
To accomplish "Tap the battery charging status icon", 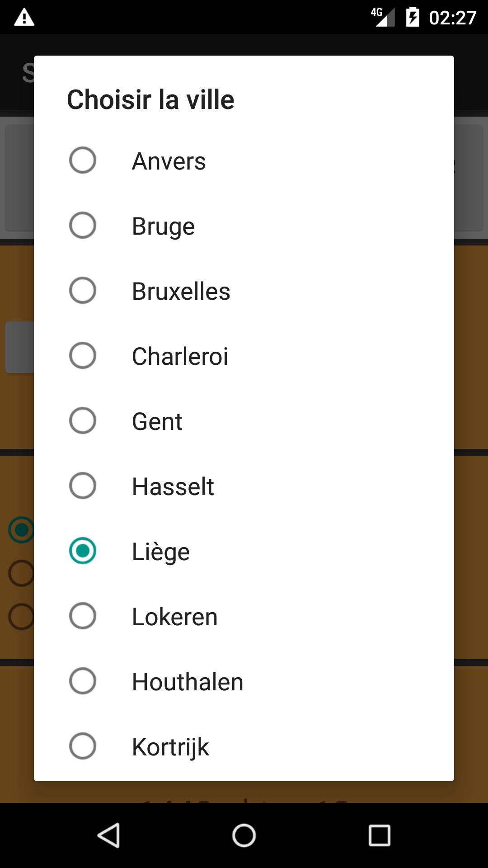I will [x=413, y=17].
